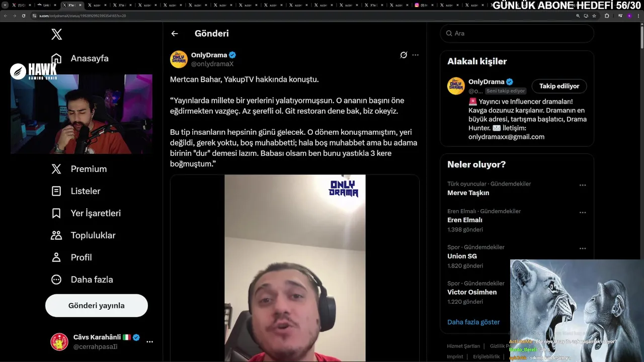Click the Premium X icon
The width and height of the screenshot is (644, 362).
[x=56, y=169]
